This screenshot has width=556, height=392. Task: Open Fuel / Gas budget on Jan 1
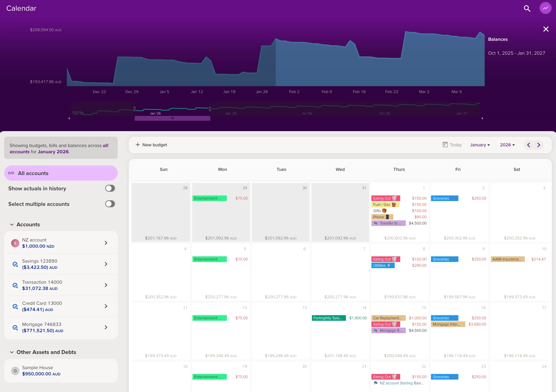[385, 204]
